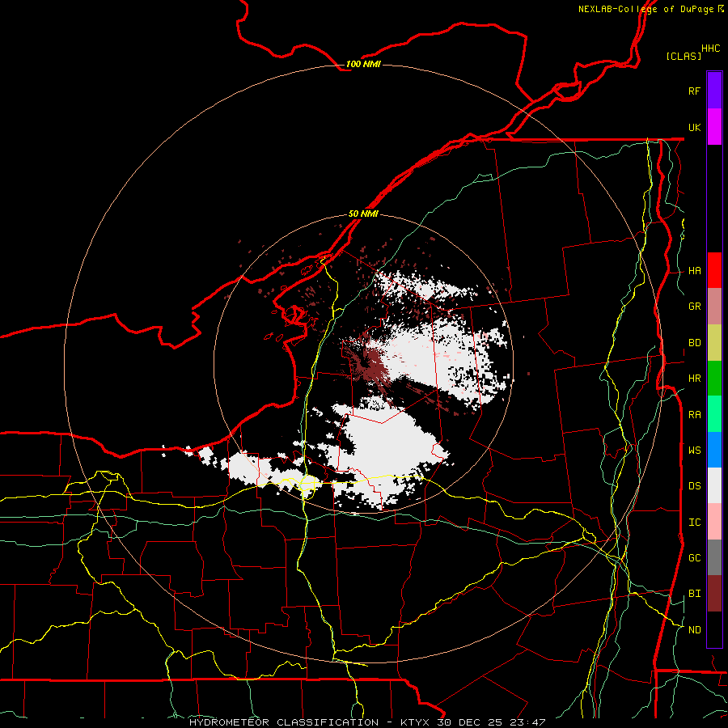Click the 'ND' legend label
The image size is (728, 728).
(694, 630)
